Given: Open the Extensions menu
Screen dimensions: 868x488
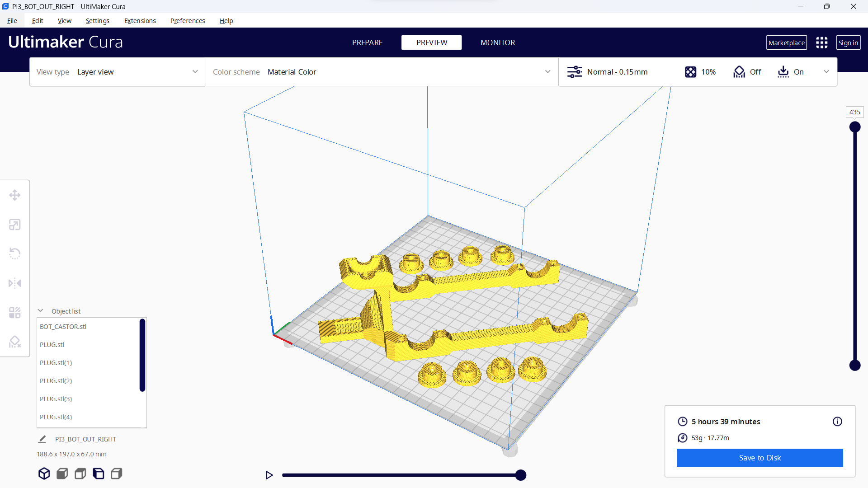Looking at the screenshot, I should pos(140,21).
